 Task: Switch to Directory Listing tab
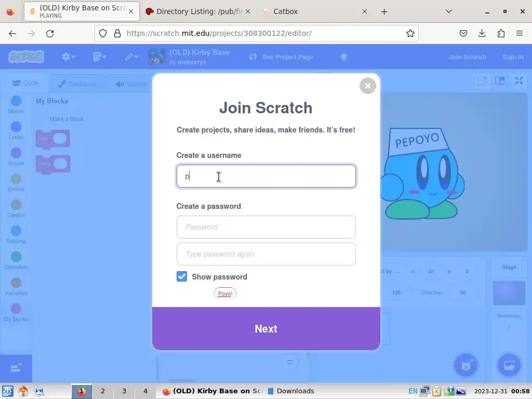coord(199,11)
